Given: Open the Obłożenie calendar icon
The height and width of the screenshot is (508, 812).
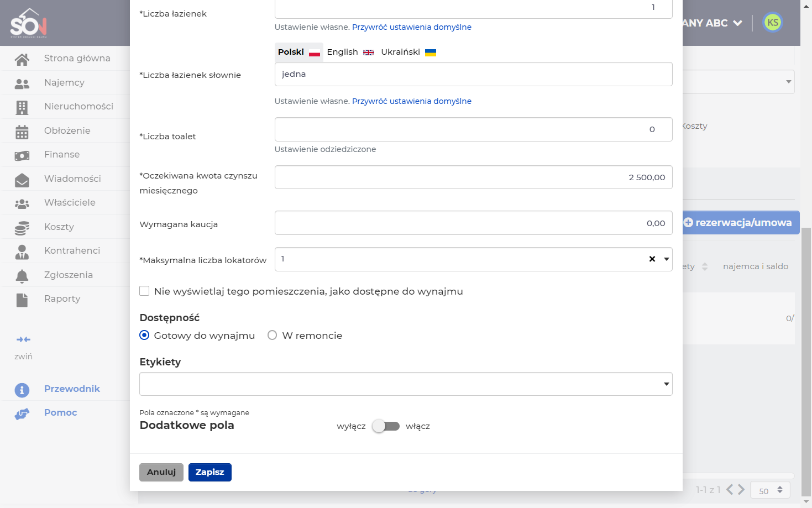Looking at the screenshot, I should click(22, 132).
